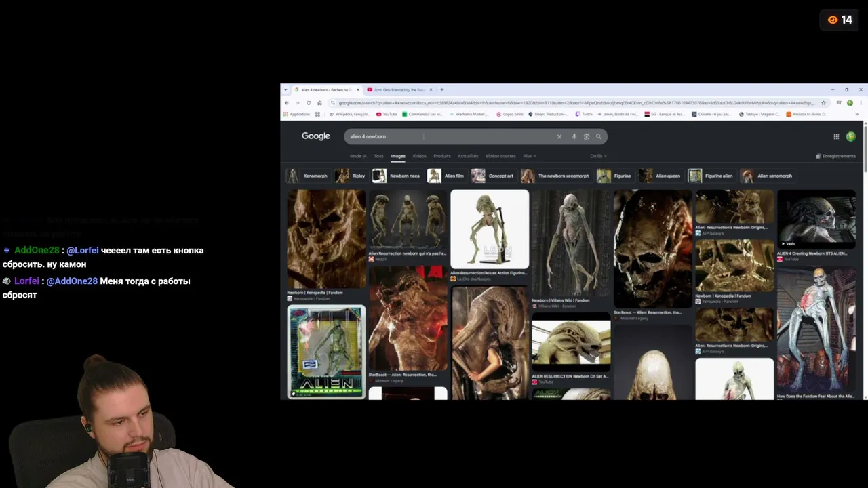Open the Amazon.fr bookmark

[x=806, y=114]
